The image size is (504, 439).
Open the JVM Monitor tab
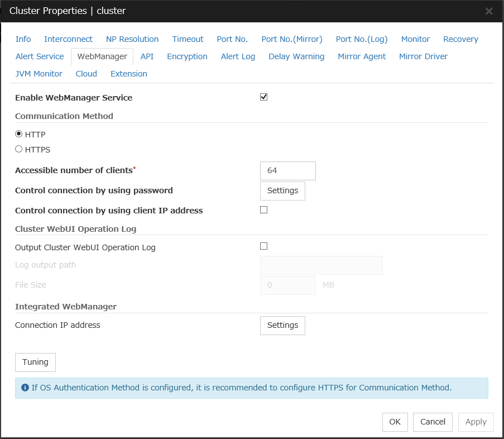pyautogui.click(x=39, y=74)
